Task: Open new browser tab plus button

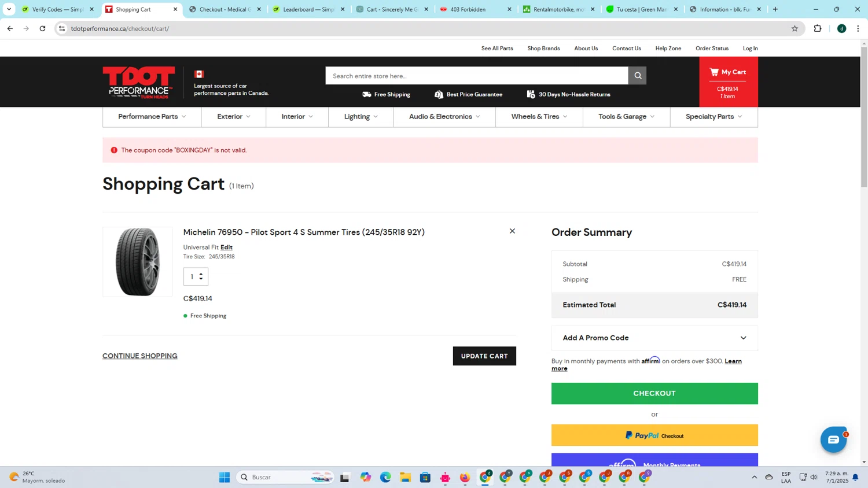Action: [775, 9]
